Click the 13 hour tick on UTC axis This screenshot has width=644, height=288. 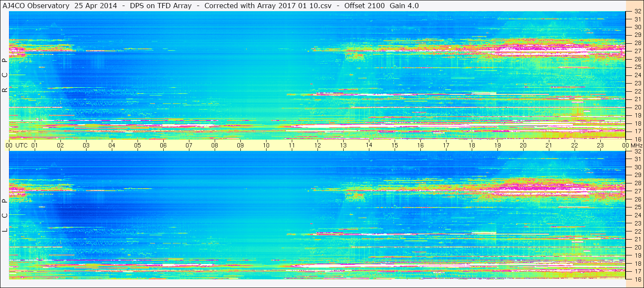click(x=343, y=145)
